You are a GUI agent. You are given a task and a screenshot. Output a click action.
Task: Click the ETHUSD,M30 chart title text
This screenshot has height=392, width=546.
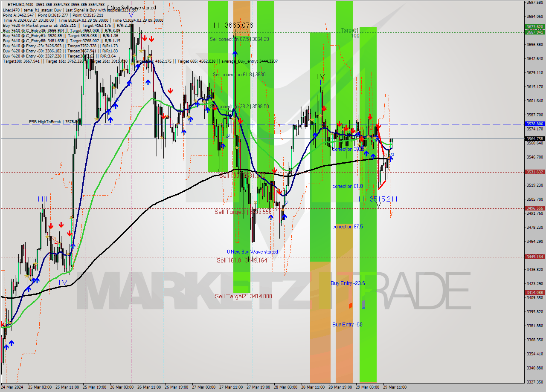[21, 4]
